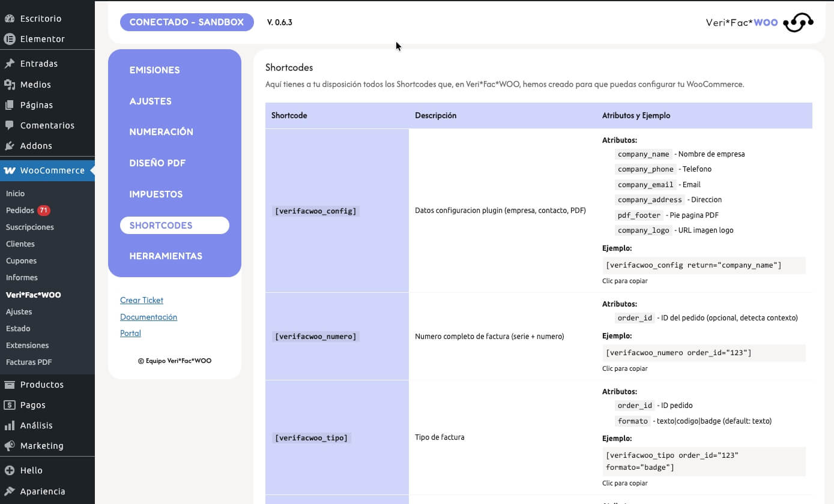Viewport: 834px width, 504px height.
Task: Copy the verifacwoo_config example code
Action: 704,265
